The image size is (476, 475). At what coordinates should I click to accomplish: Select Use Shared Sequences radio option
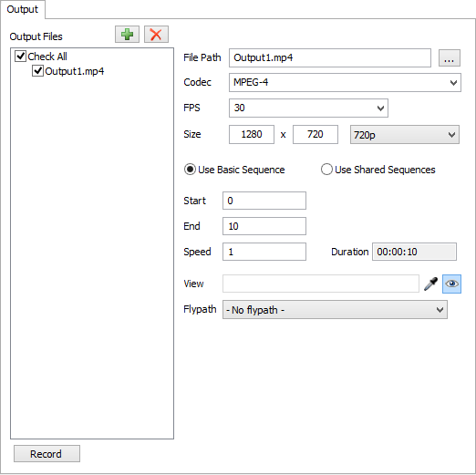[x=326, y=170]
